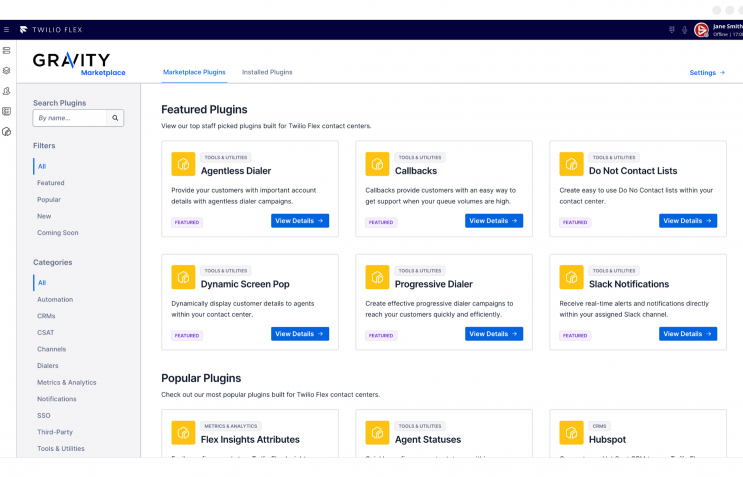Click the CRMs tag on Hubspot card
This screenshot has height=477, width=743.
coord(599,426)
